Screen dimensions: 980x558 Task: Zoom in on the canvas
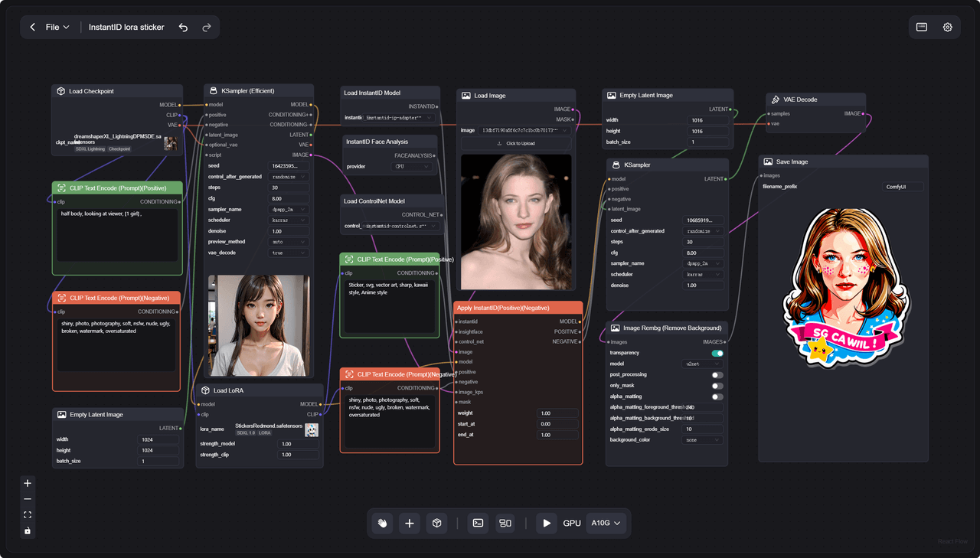[28, 484]
